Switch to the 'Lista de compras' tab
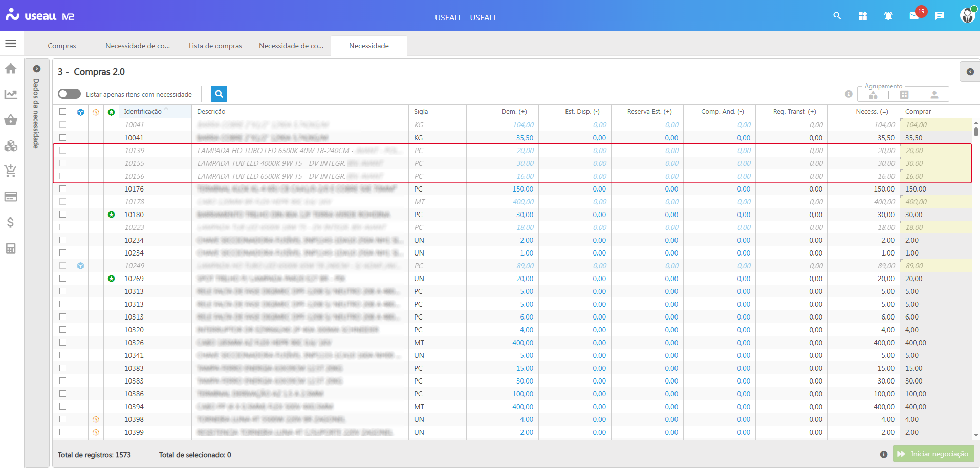980x468 pixels. tap(215, 46)
